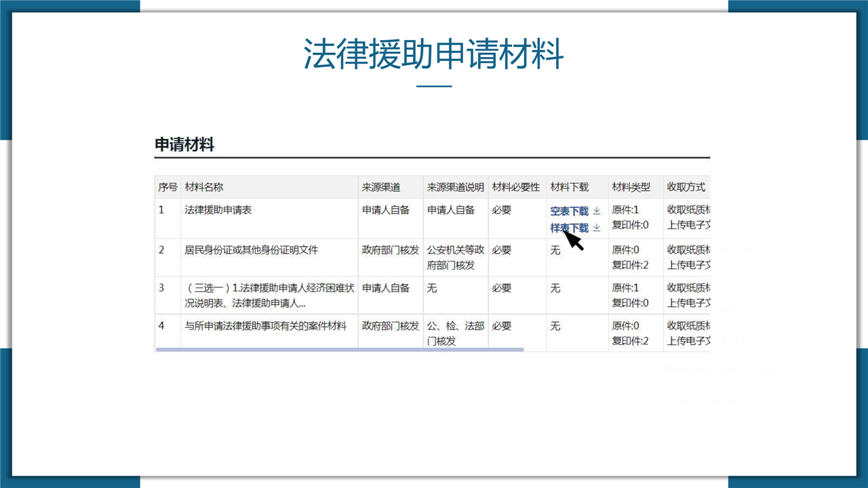Click the download arrow icon beside 空表下载
Viewport: 868px width, 488px height.
point(597,211)
